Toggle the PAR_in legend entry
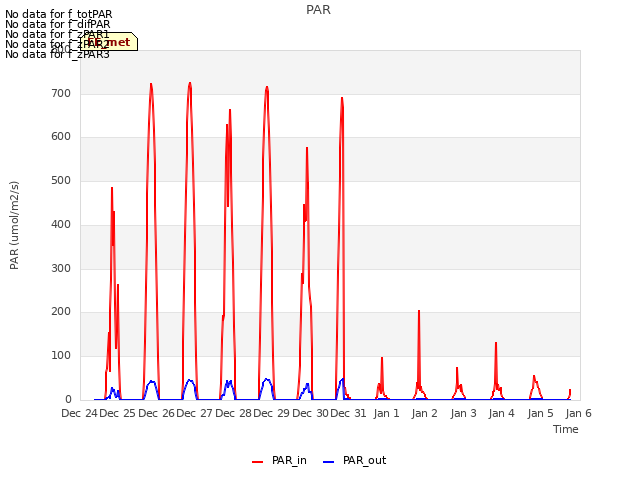Image resolution: width=640 pixels, height=480 pixels. [280, 460]
